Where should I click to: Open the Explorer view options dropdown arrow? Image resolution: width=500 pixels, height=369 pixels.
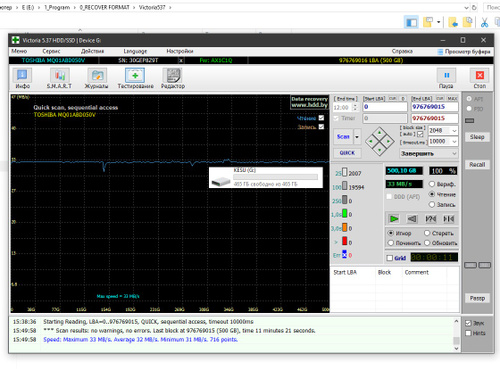[438, 22]
